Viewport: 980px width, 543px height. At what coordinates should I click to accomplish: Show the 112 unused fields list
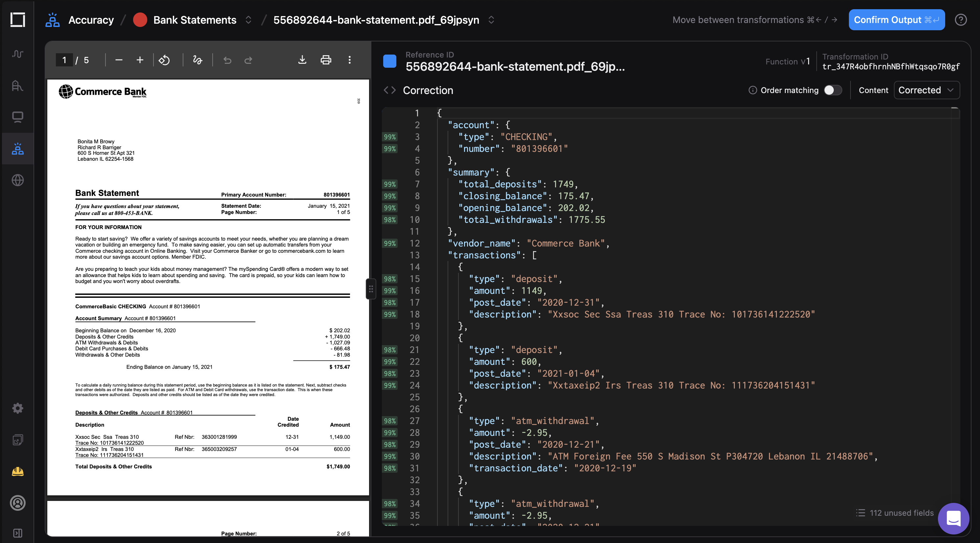pos(895,512)
